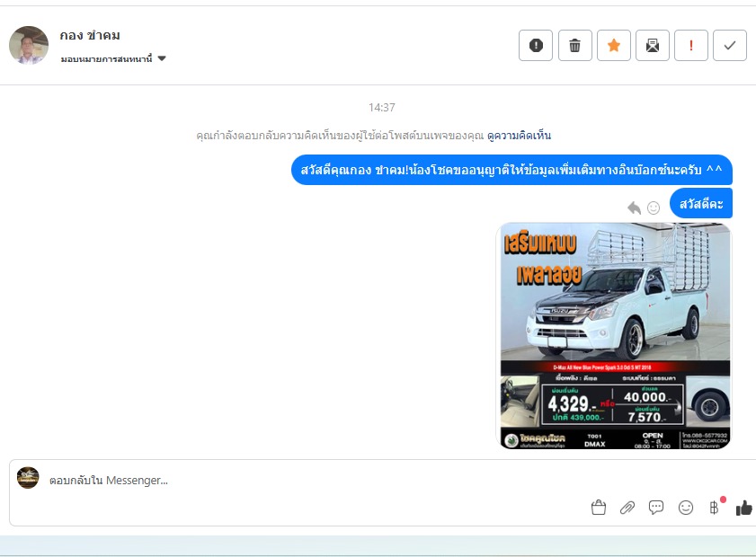Mark conversation unread via envelope icon
Image resolution: width=756 pixels, height=557 pixels.
click(x=653, y=45)
